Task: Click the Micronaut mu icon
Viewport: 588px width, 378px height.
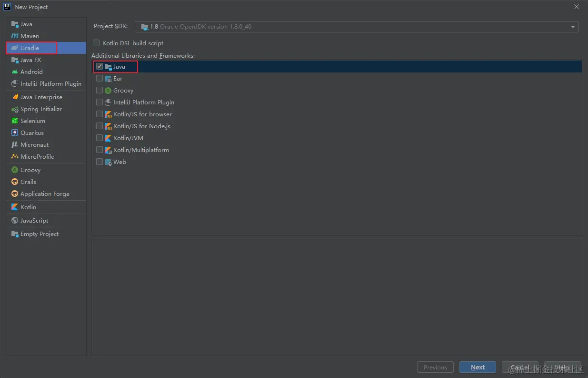Action: click(15, 145)
